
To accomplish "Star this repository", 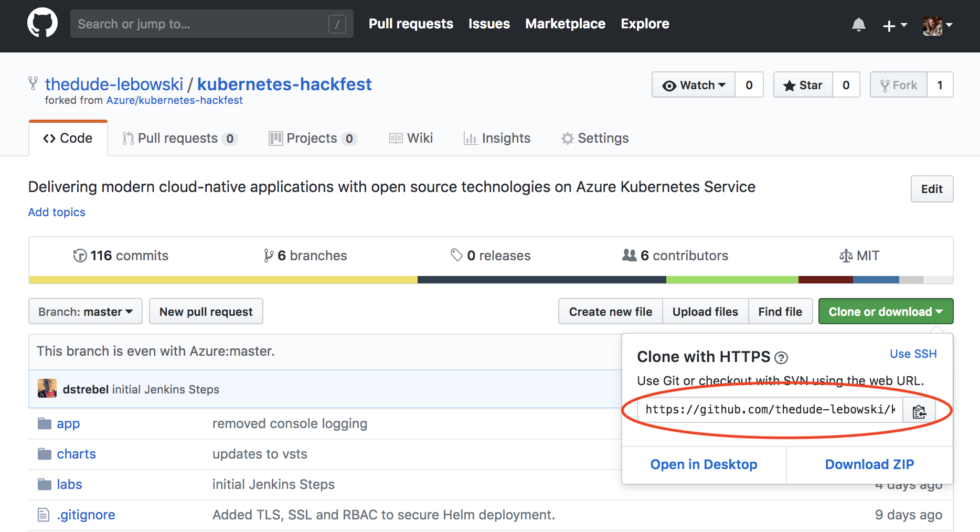I will (x=803, y=85).
